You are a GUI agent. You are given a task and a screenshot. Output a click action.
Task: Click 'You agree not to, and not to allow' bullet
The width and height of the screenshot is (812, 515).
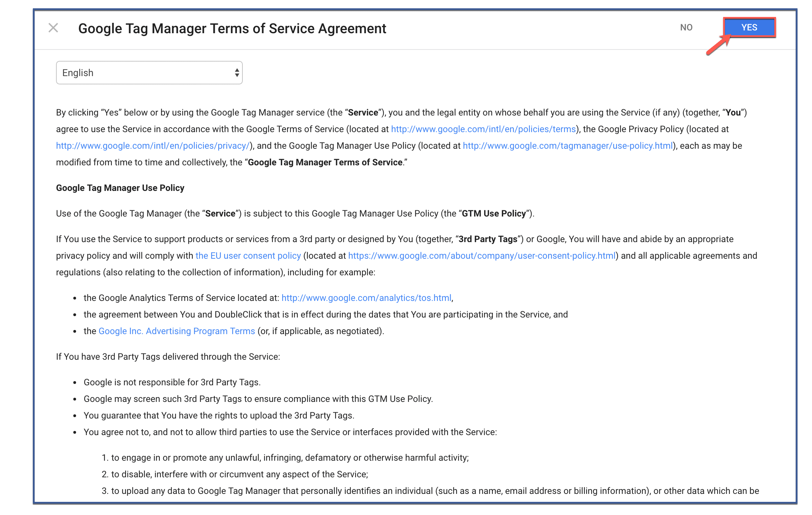[x=290, y=432]
